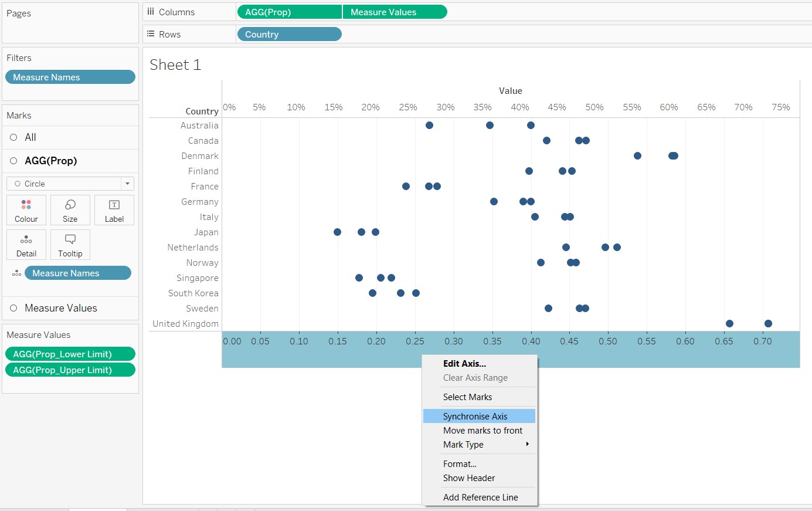This screenshot has height=511, width=812.
Task: Click the Sheet 1 title
Action: (175, 65)
